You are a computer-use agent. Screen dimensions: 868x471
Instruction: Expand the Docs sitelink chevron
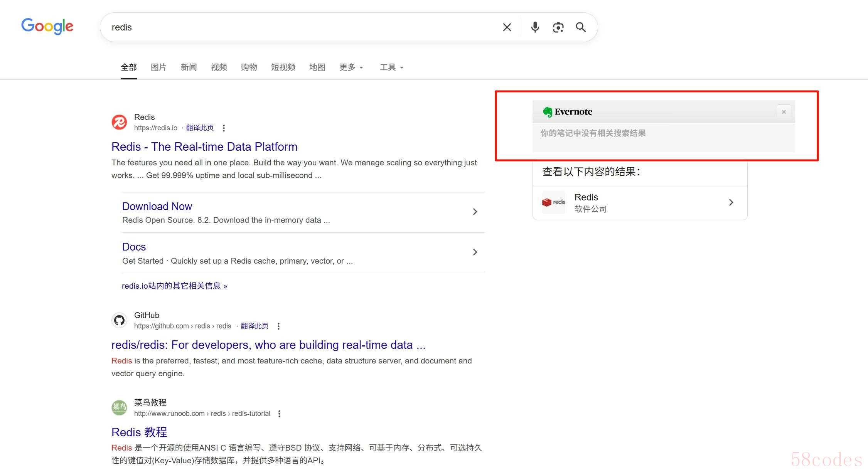tap(475, 252)
